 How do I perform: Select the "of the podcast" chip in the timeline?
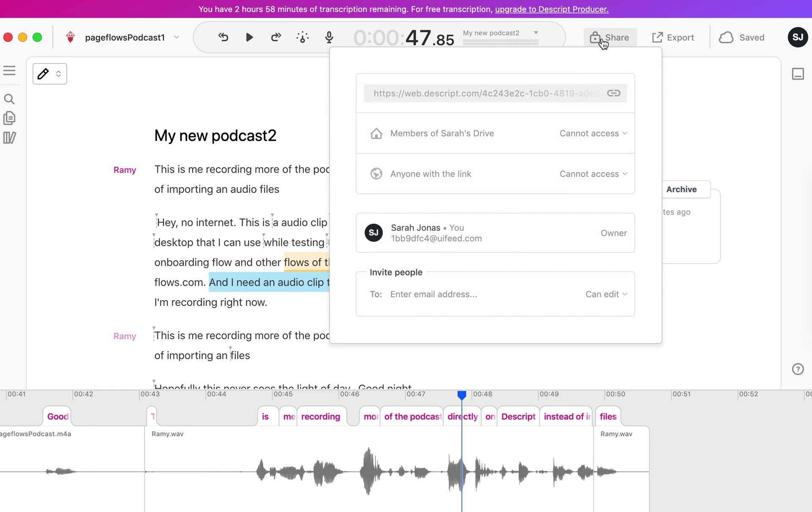[x=412, y=416]
